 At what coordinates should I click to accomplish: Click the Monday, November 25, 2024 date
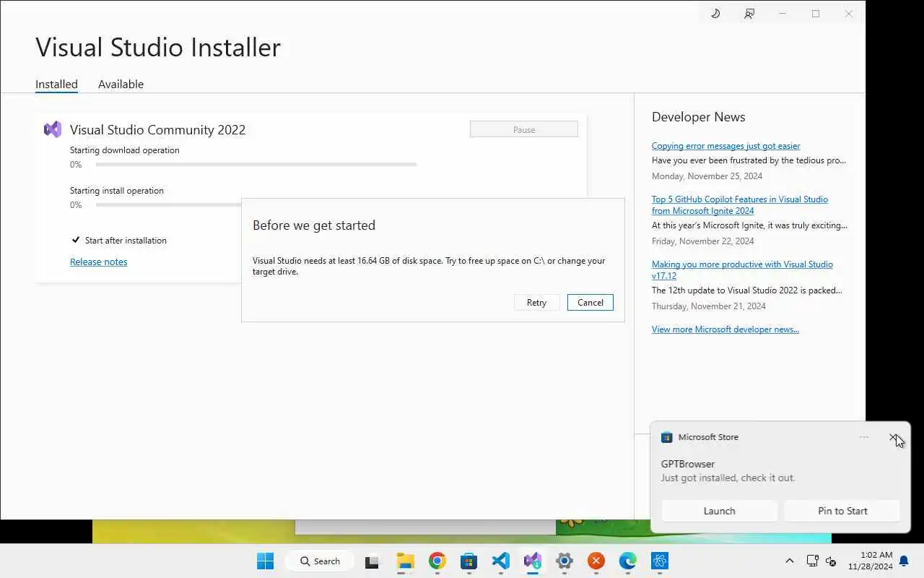tap(707, 176)
